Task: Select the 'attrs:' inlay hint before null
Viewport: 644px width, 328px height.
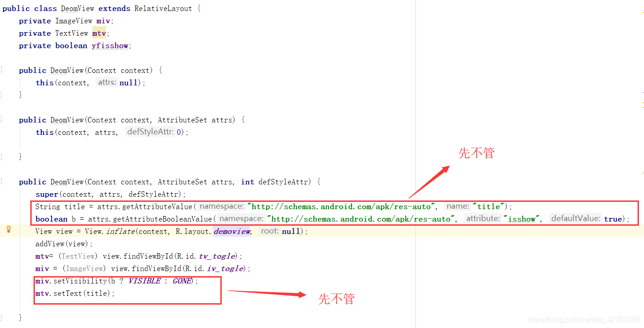Action: point(107,83)
